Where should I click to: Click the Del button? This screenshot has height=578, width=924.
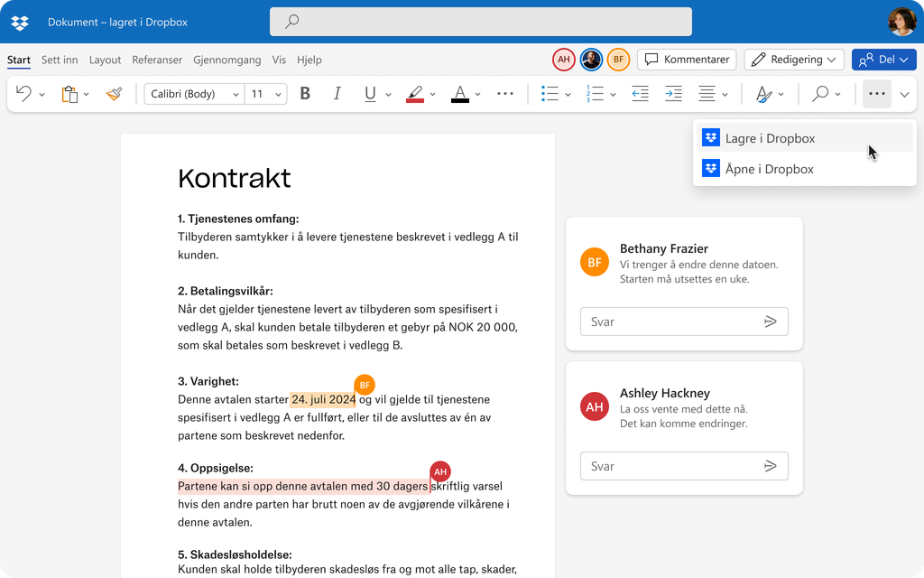(883, 59)
